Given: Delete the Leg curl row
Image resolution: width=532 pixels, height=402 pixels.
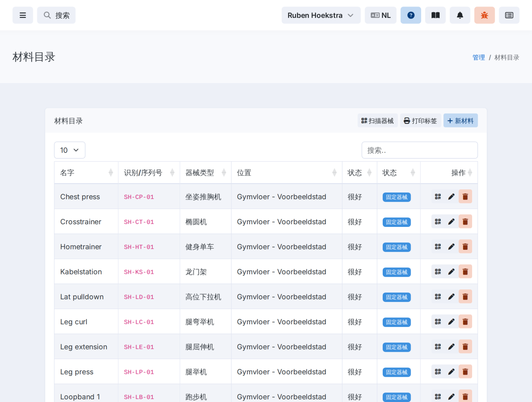Looking at the screenshot, I should 465,322.
